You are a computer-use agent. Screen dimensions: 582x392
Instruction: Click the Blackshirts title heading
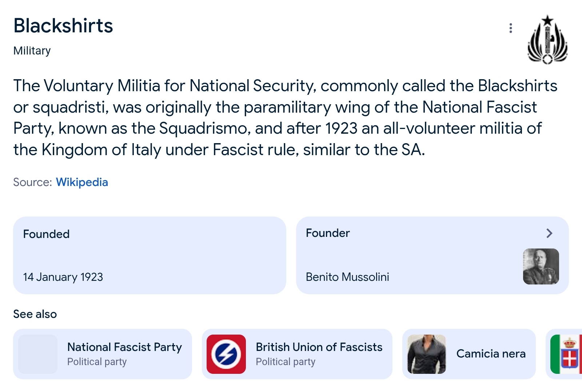click(63, 26)
